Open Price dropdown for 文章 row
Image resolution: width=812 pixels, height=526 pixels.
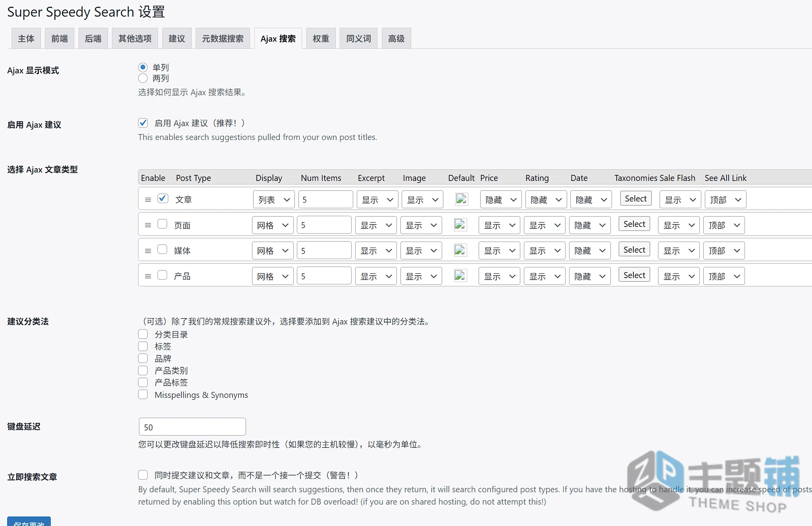click(x=501, y=200)
